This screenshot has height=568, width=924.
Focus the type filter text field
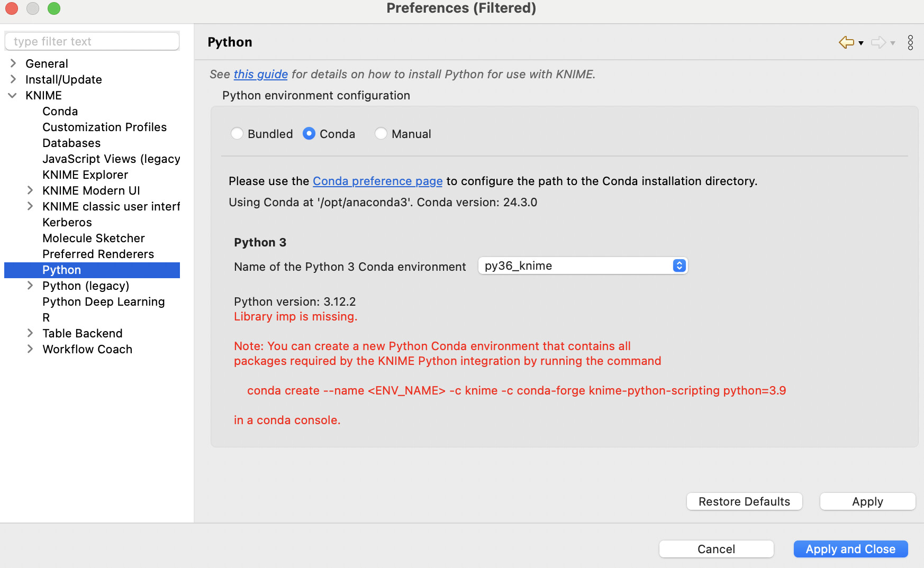pos(92,41)
